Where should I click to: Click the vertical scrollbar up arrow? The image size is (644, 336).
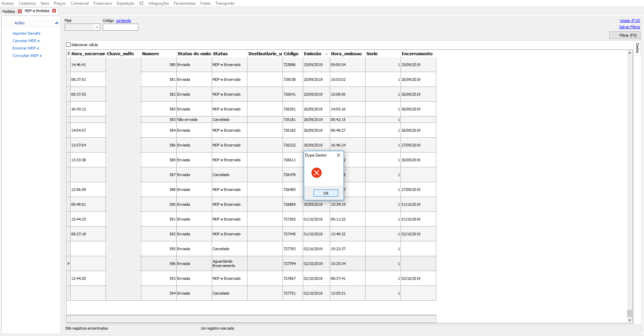click(630, 53)
